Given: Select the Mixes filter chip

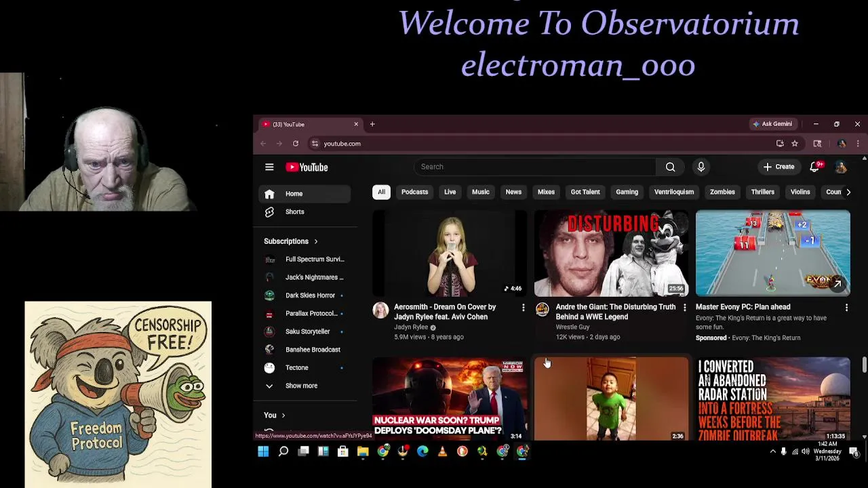Looking at the screenshot, I should [x=546, y=192].
